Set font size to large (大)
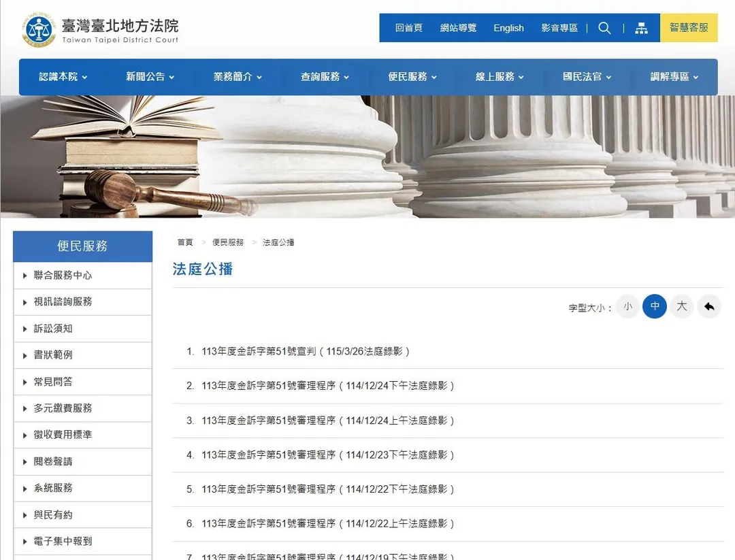The height and width of the screenshot is (560, 735). click(x=681, y=306)
